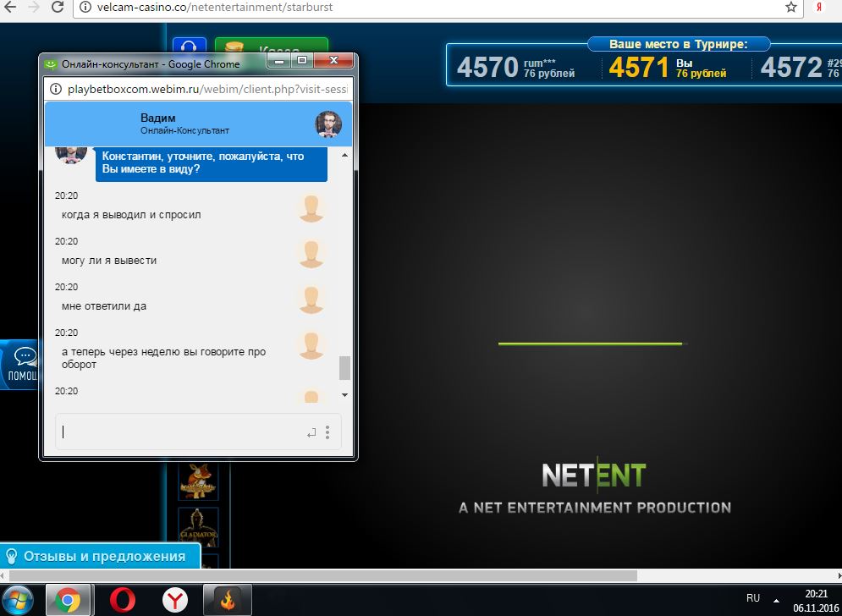842x616 pixels.
Task: Click user avatar next to 'мне ответили да' message
Action: click(311, 300)
